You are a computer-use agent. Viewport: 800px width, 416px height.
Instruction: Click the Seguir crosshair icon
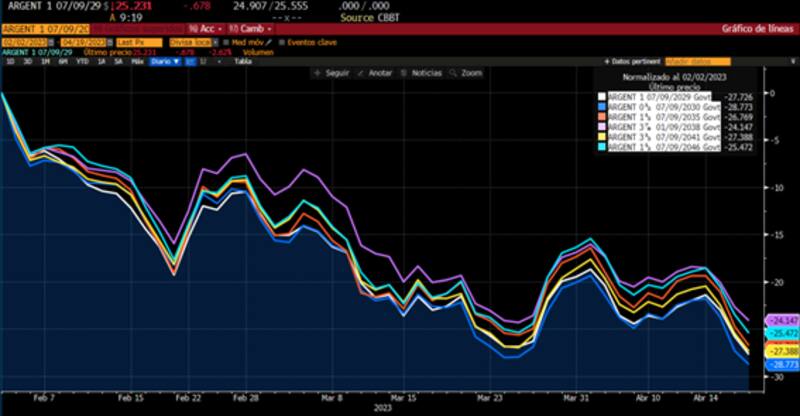coord(317,73)
